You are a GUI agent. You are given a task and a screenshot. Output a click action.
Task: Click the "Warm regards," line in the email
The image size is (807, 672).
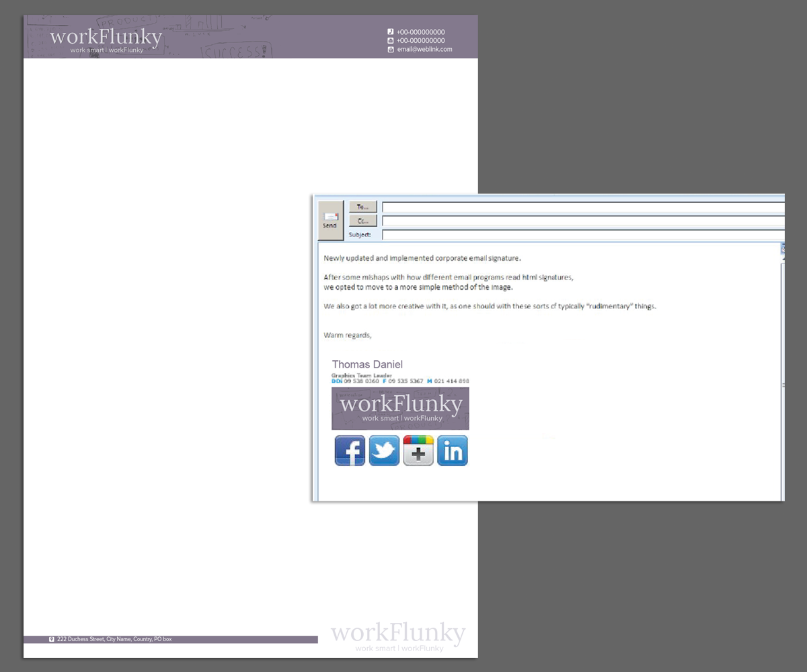348,335
